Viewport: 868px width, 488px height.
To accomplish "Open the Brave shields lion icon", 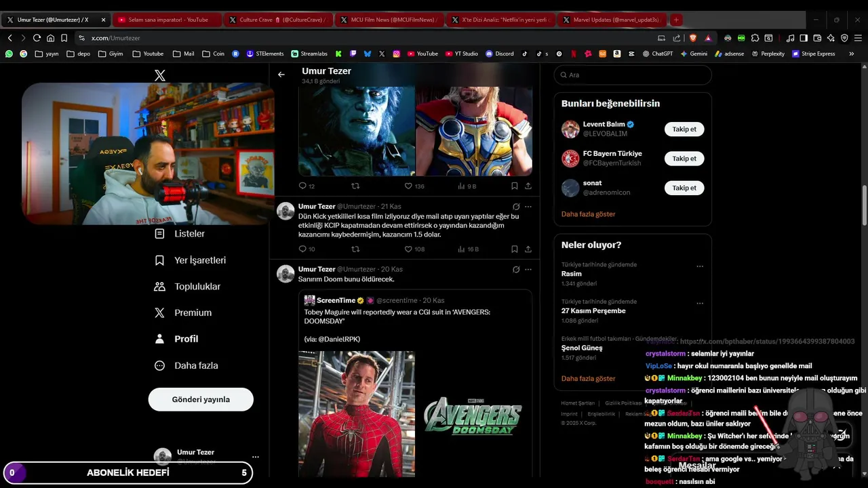I will point(692,38).
